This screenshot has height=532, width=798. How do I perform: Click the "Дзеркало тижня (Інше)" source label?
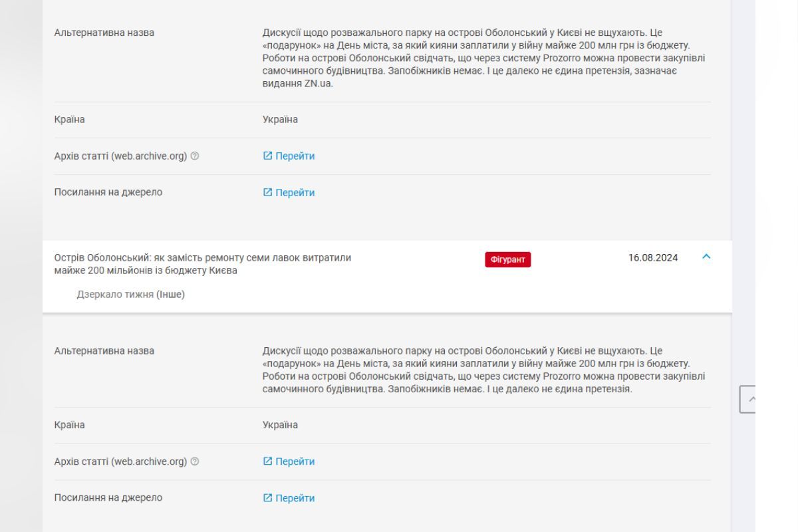tap(130, 295)
